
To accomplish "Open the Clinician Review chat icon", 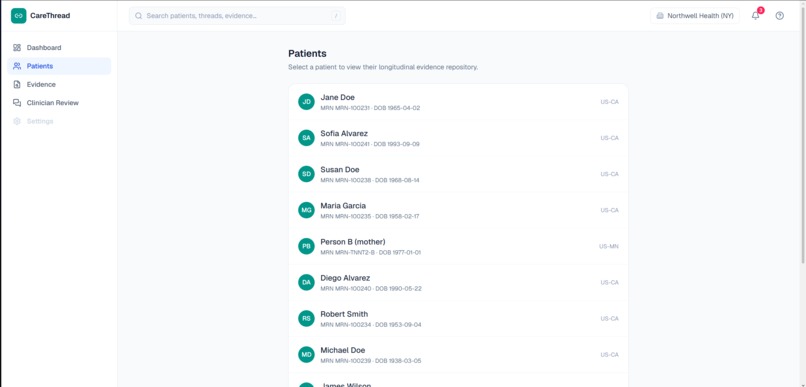I will click(17, 103).
